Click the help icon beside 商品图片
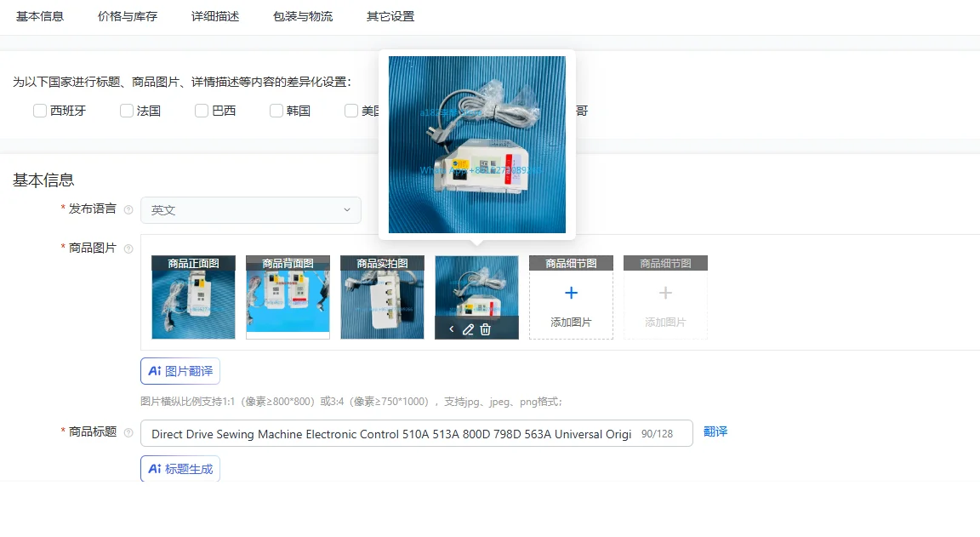This screenshot has width=980, height=537. pyautogui.click(x=128, y=249)
